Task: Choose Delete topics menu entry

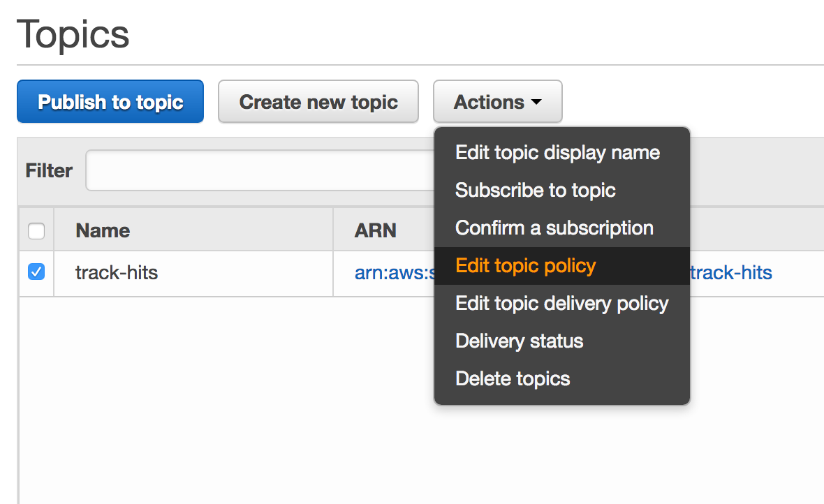Action: pyautogui.click(x=561, y=380)
